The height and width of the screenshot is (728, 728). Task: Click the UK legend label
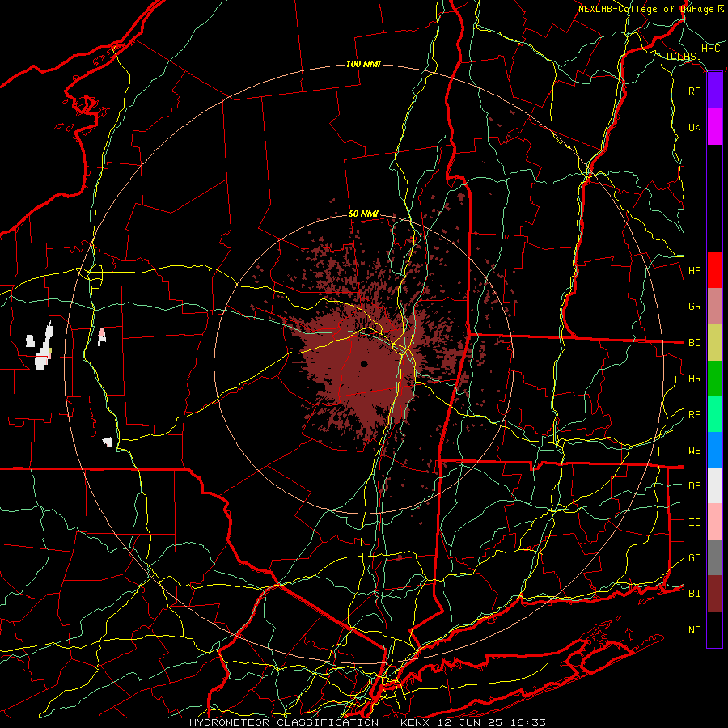(695, 127)
